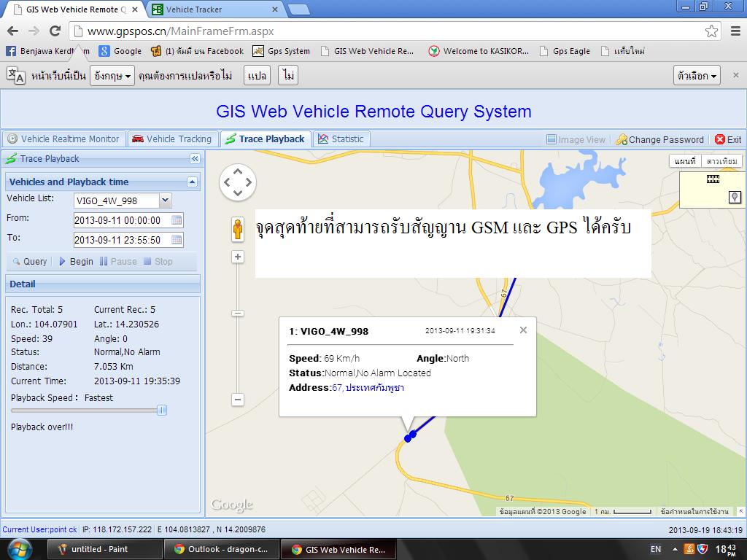This screenshot has width=747, height=560.
Task: Click the Image View button
Action: pyautogui.click(x=576, y=139)
